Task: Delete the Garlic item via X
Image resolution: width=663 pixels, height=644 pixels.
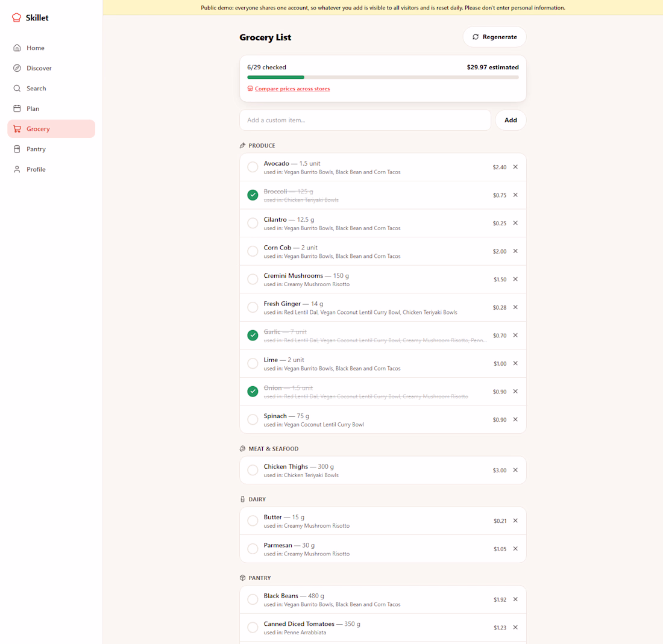Action: pyautogui.click(x=515, y=335)
